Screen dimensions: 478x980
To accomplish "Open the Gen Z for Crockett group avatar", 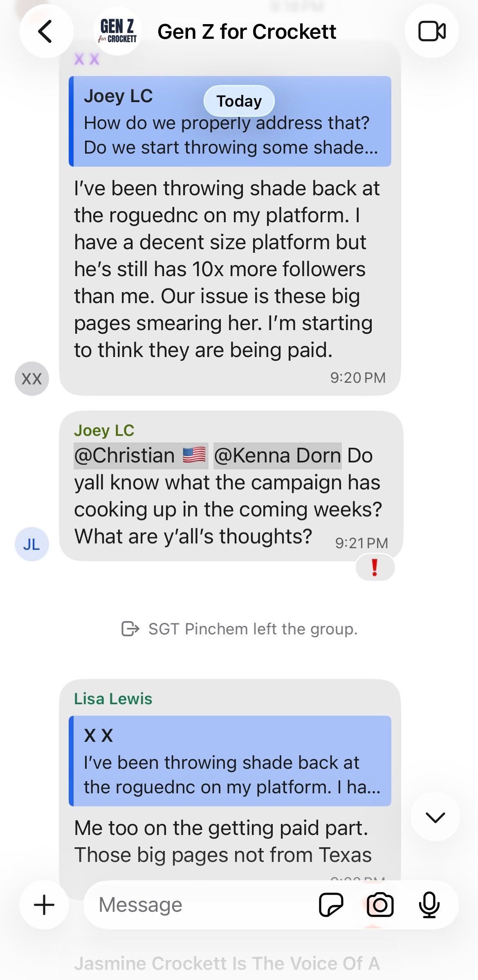I will (118, 31).
